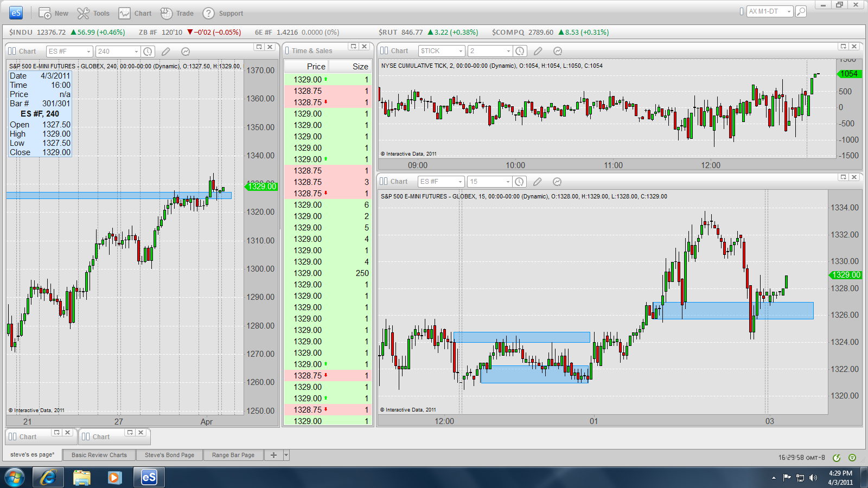
Task: Click the Price column header
Action: pos(306,66)
